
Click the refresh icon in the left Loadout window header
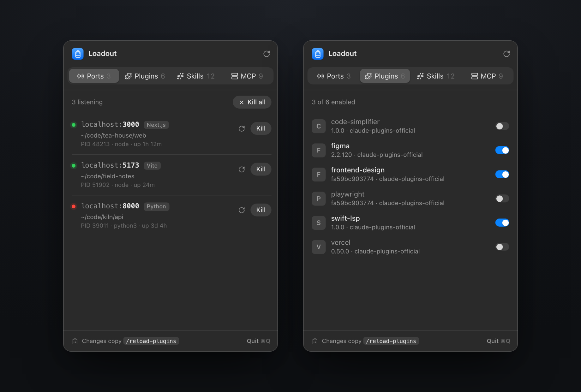tap(267, 54)
